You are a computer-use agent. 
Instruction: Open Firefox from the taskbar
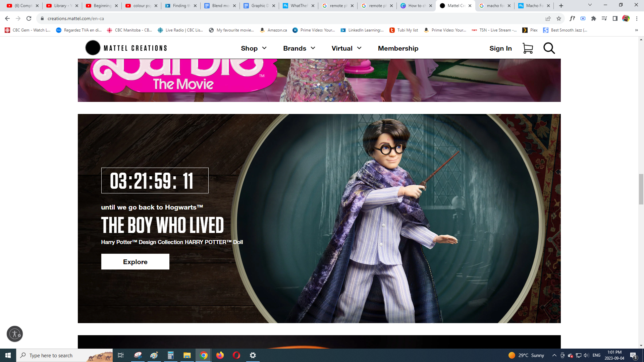220,355
